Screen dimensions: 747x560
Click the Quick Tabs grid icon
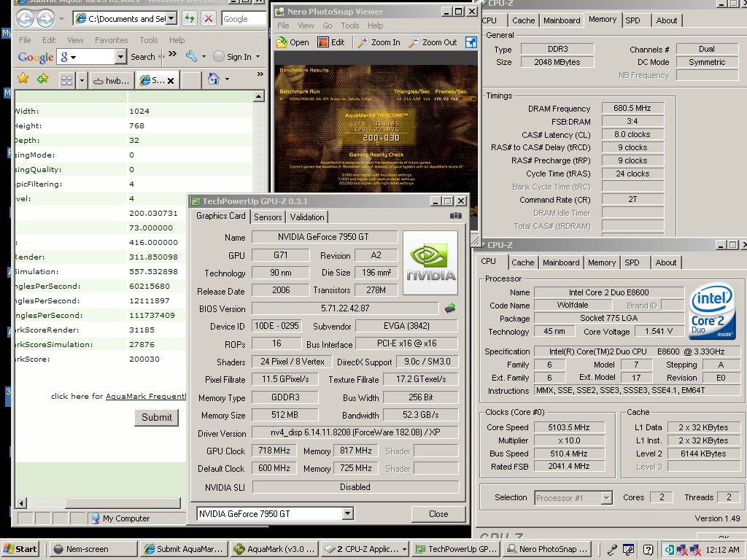(x=66, y=80)
